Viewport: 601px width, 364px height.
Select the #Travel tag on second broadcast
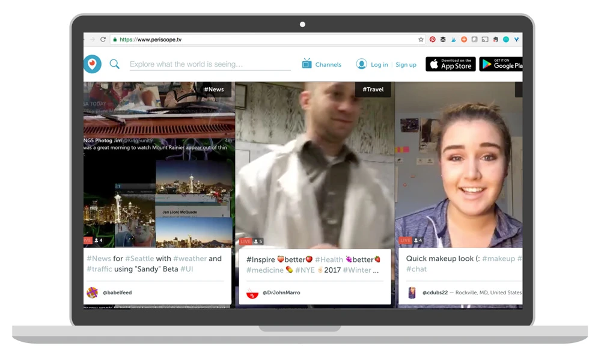(373, 89)
